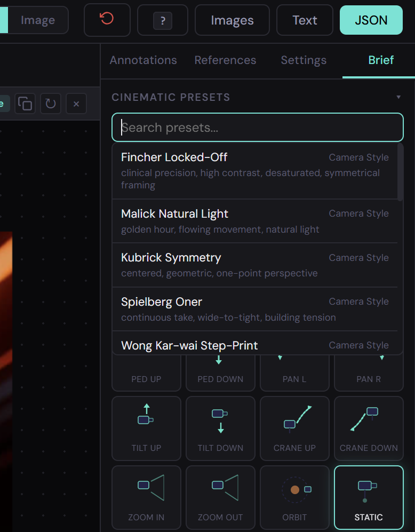Viewport: 415px width, 532px height.
Task: Pick the Fincher Locked-Off preset
Action: click(255, 171)
